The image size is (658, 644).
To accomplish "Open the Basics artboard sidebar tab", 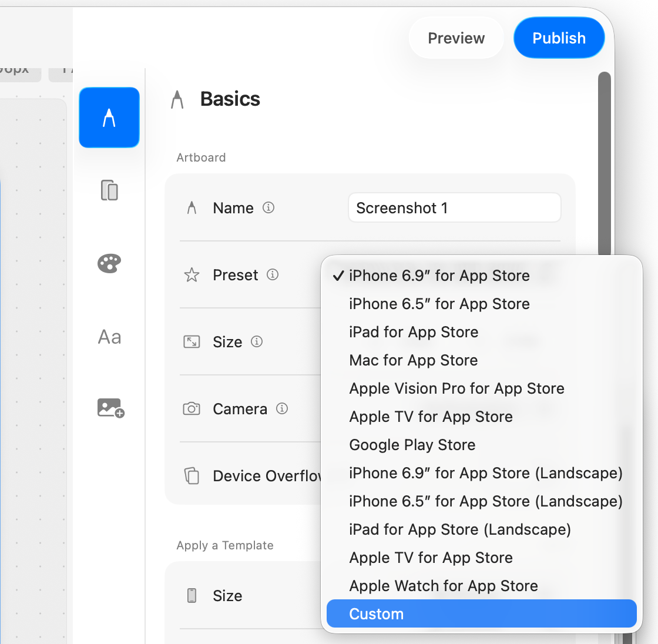I will click(109, 118).
